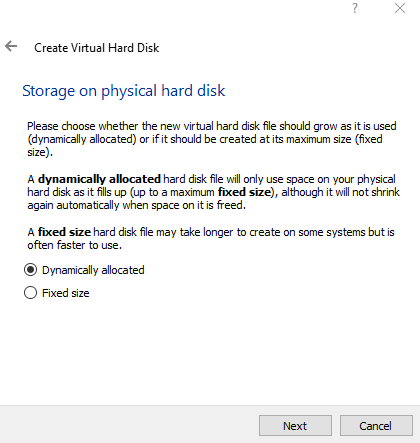420x443 pixels.
Task: Click the line starting "hard disk as it fills up"
Action: pyautogui.click(x=213, y=192)
